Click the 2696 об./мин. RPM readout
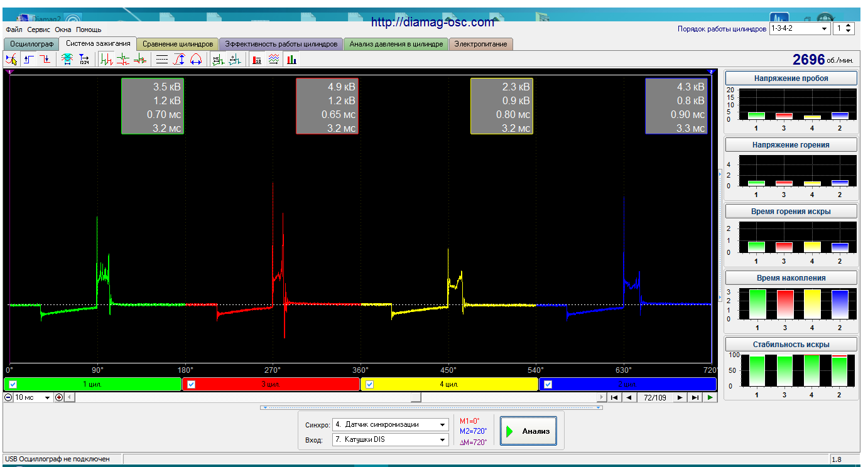This screenshot has height=467, width=868. click(x=823, y=60)
